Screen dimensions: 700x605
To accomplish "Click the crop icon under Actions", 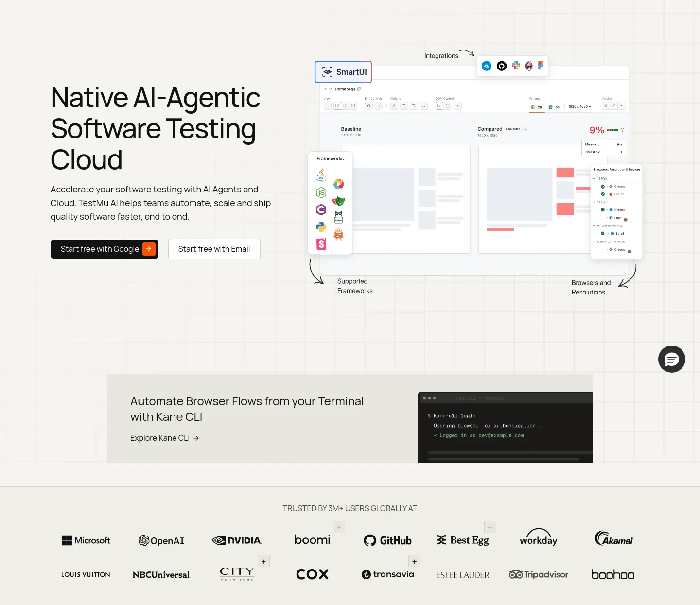I will click(414, 106).
